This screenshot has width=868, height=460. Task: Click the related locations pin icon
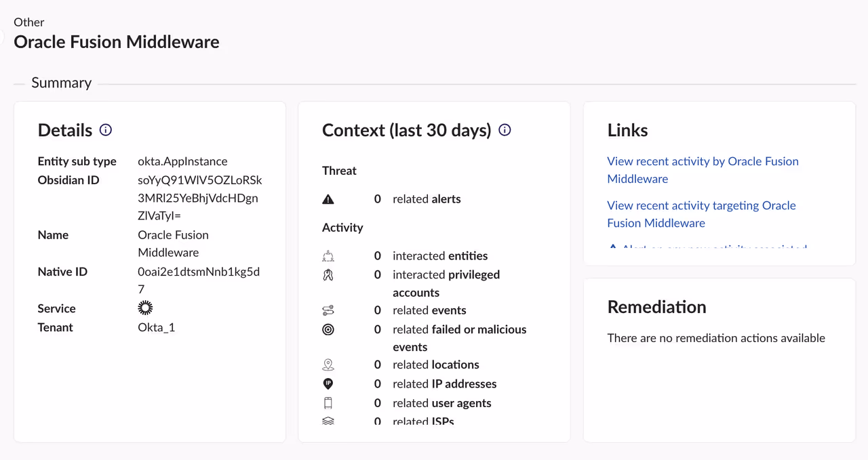[328, 365]
